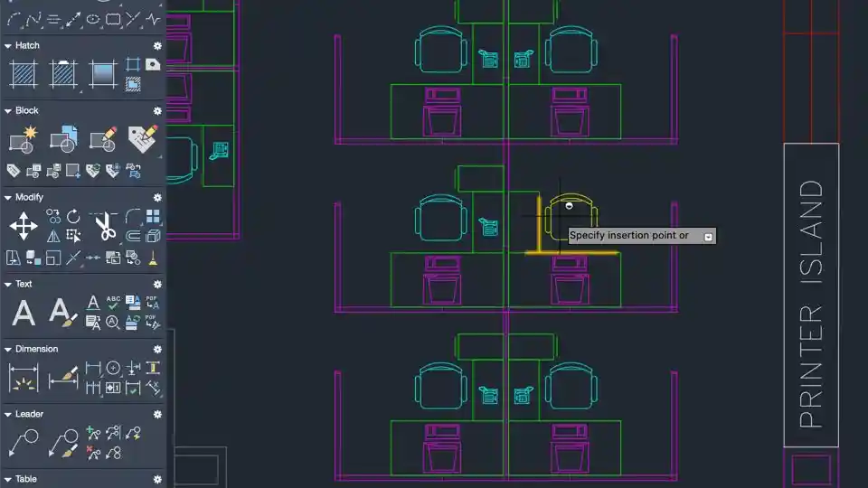Collapse the Modify panel

pyautogui.click(x=8, y=198)
